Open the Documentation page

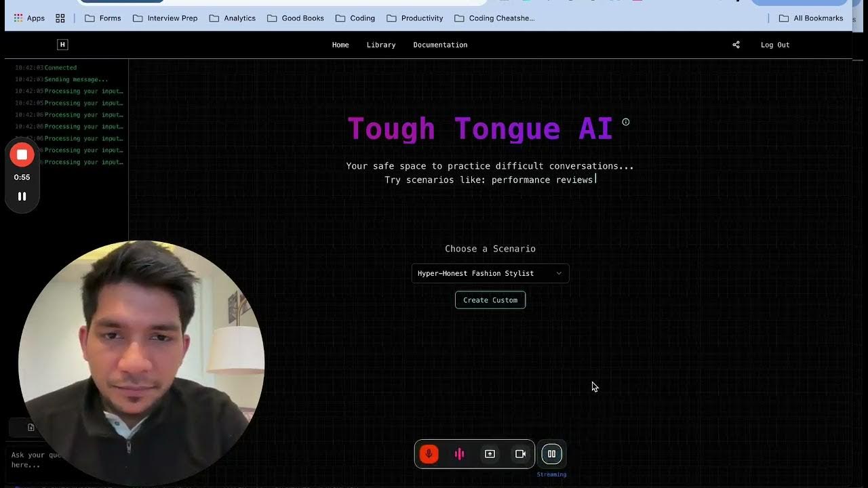click(440, 45)
